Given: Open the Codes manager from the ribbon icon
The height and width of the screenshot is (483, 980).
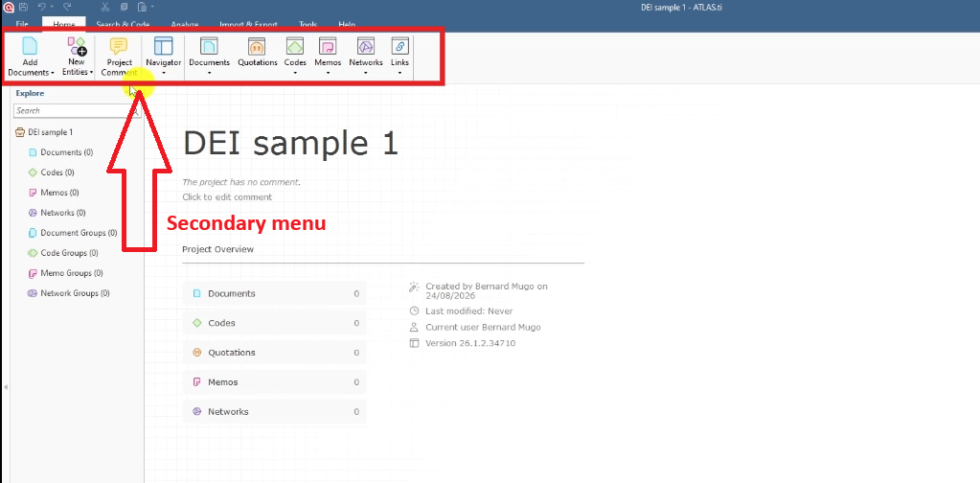Looking at the screenshot, I should tap(295, 46).
